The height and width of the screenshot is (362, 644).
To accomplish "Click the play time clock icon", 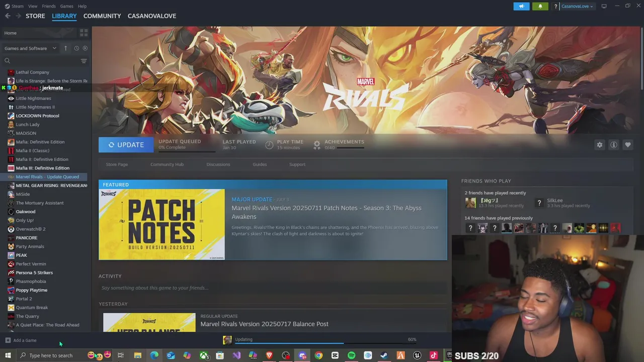I will (269, 145).
